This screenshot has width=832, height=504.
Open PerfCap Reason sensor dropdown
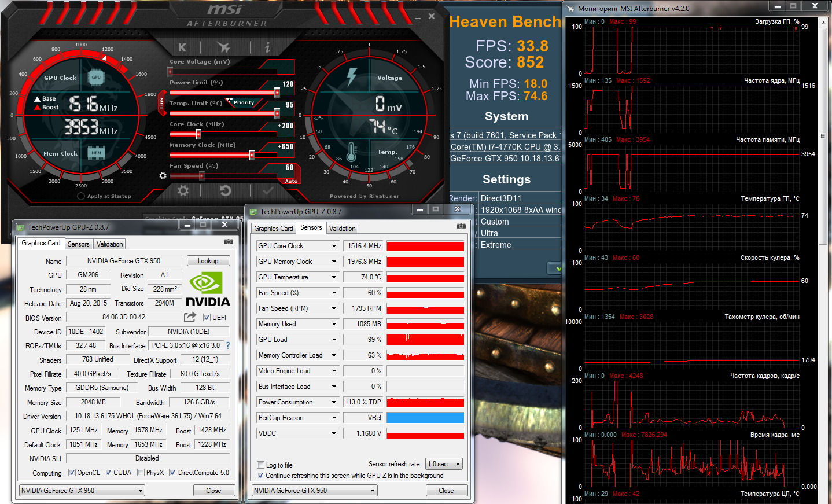coord(334,418)
